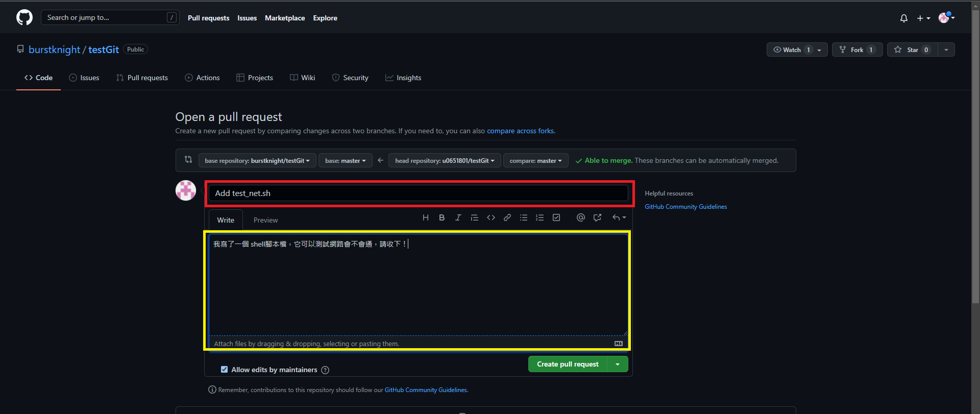Open sidebar GitHub Community Guidelines link
Screen dimensions: 980x414
685,207
